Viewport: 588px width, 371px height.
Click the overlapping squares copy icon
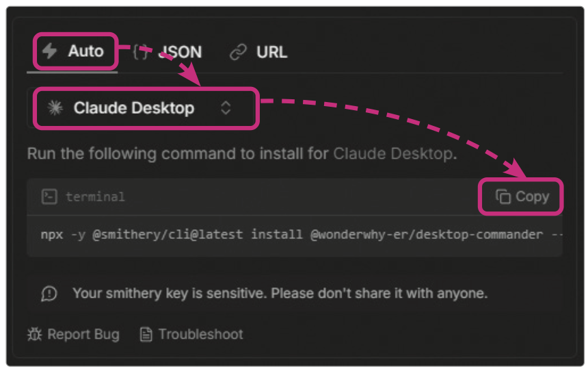[x=503, y=197]
